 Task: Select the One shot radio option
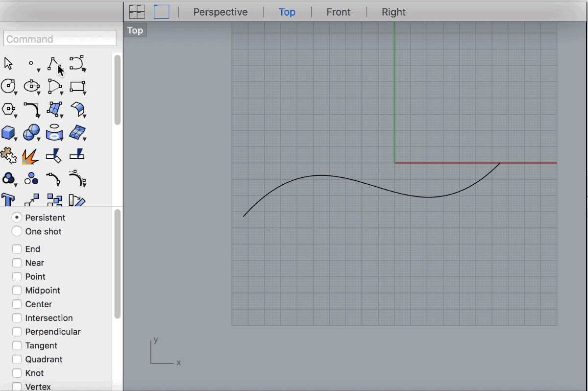(x=17, y=231)
